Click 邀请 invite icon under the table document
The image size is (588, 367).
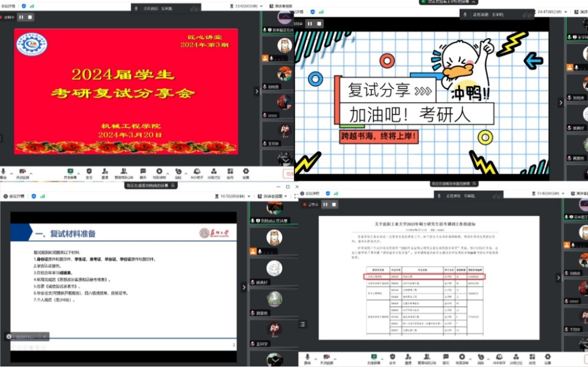(x=408, y=359)
